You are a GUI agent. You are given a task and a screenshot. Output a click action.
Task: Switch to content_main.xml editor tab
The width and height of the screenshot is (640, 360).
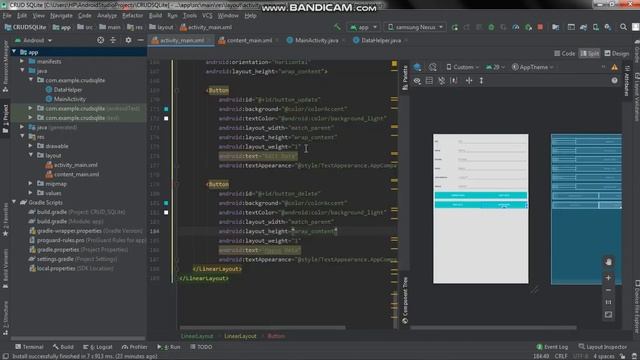(249, 40)
